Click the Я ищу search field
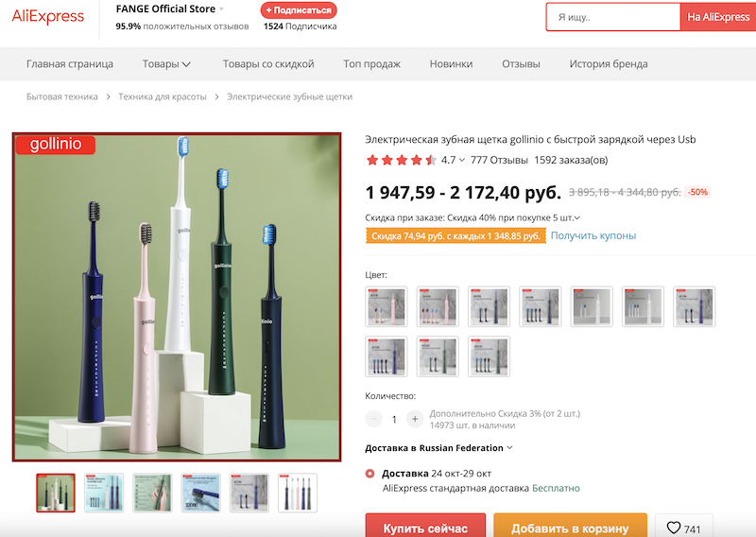The width and height of the screenshot is (756, 537). (x=612, y=17)
